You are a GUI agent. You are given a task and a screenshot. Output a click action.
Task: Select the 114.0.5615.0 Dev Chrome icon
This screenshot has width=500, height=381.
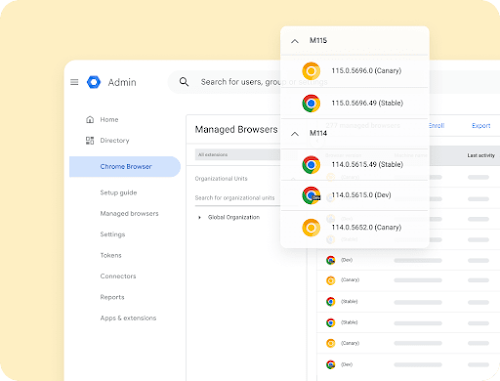click(311, 195)
